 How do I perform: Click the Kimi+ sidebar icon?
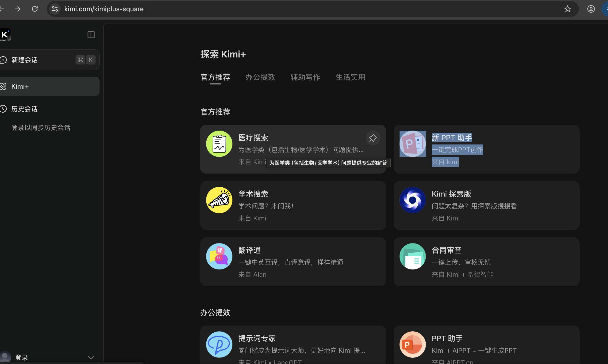[3, 86]
